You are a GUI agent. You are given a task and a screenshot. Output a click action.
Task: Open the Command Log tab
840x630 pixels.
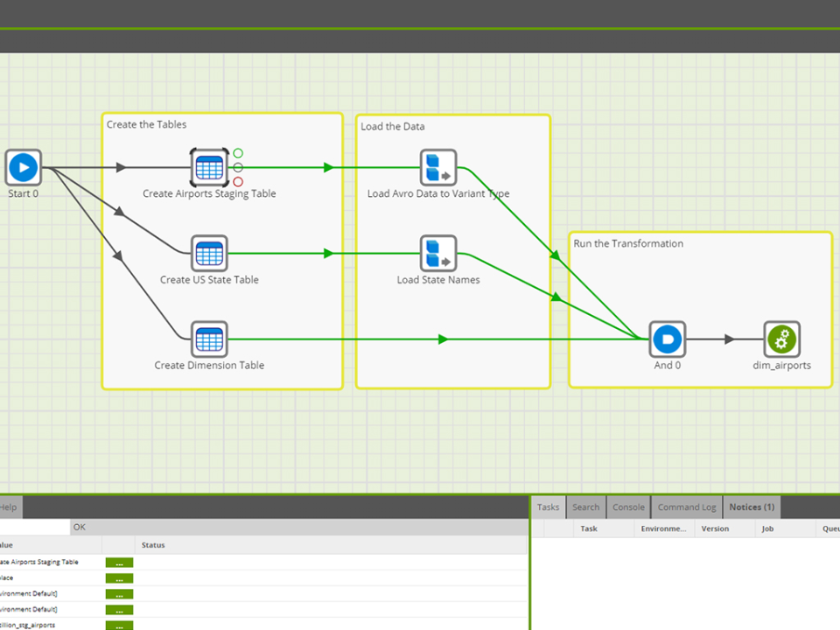click(x=687, y=507)
